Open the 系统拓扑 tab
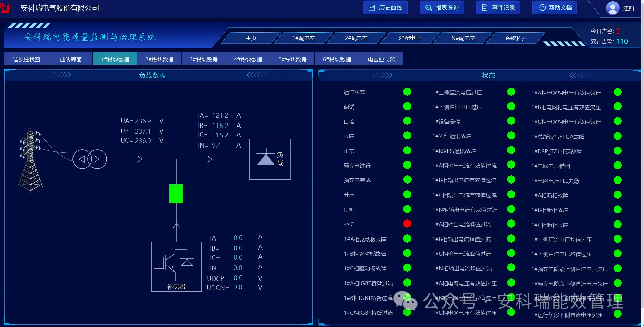The width and height of the screenshot is (644, 327). click(x=516, y=38)
